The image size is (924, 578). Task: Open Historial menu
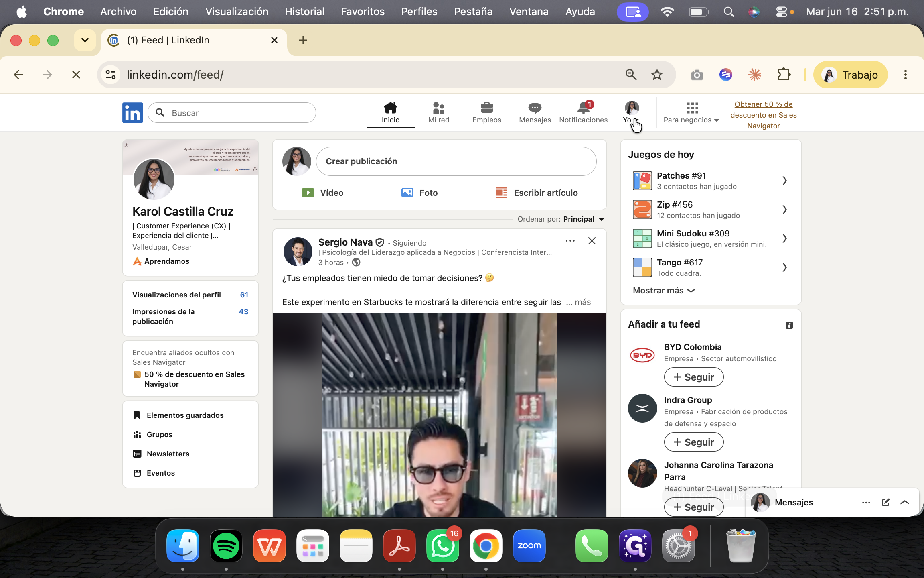[304, 12]
